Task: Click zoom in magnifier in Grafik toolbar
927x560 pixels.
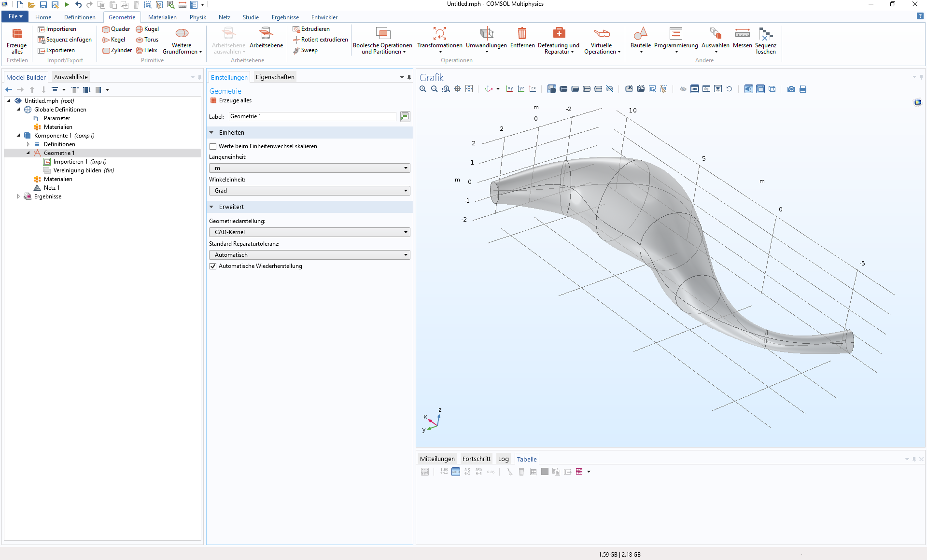Action: (423, 89)
